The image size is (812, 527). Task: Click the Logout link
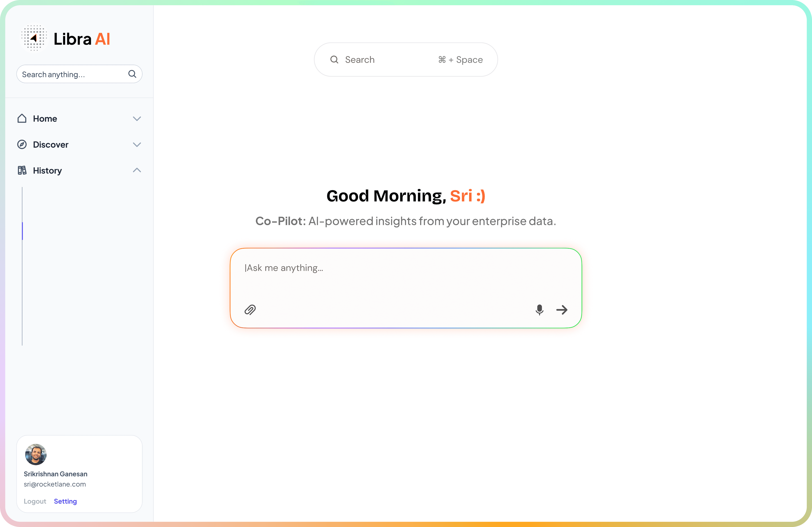35,501
